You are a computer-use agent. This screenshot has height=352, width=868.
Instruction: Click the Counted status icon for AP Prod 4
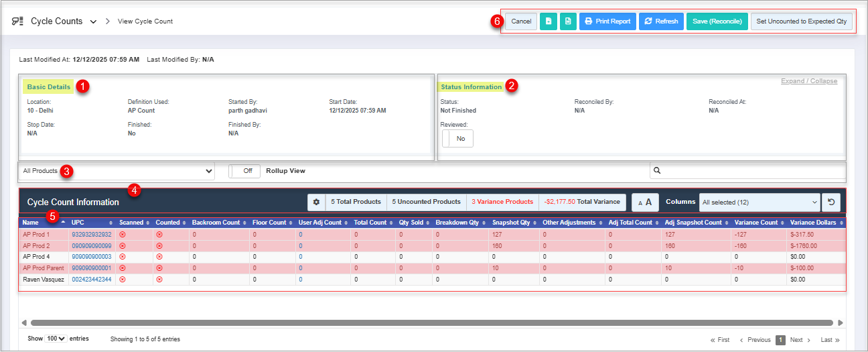click(159, 257)
